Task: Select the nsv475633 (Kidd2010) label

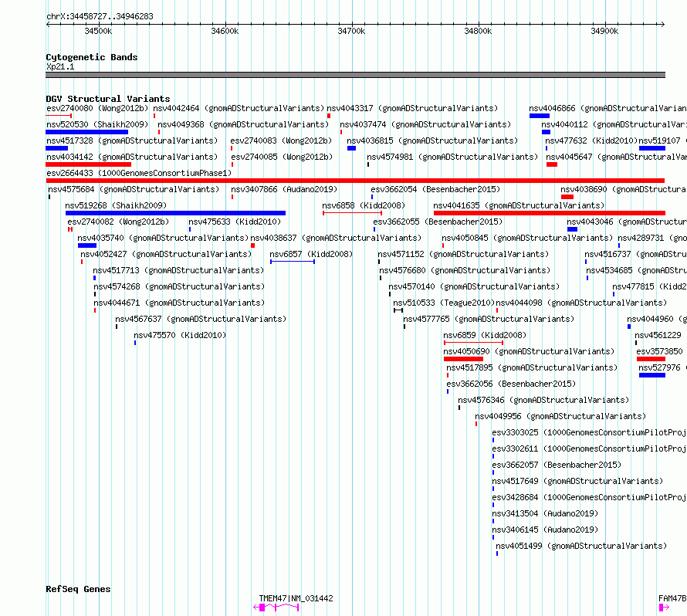Action: (x=235, y=222)
